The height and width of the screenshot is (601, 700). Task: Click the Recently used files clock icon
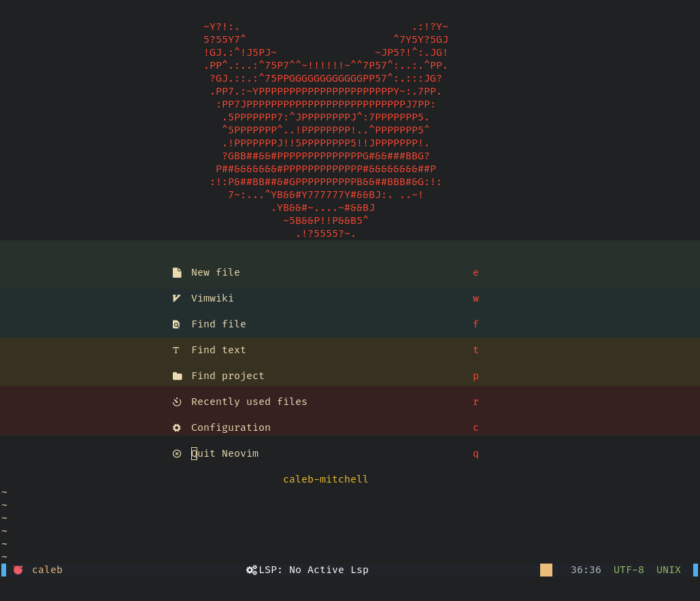[177, 402]
